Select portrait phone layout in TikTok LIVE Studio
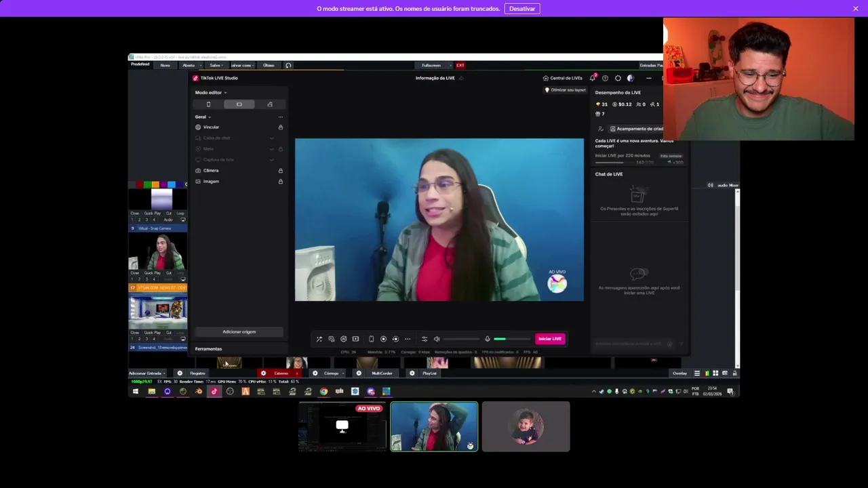 (208, 104)
